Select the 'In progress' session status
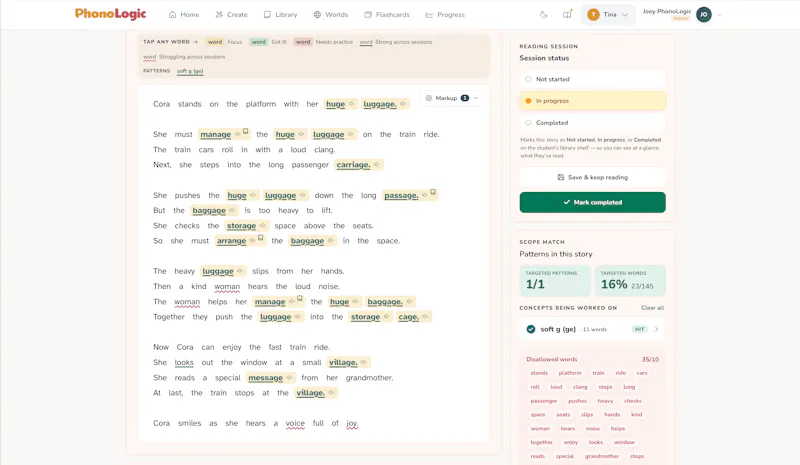 [x=592, y=101]
